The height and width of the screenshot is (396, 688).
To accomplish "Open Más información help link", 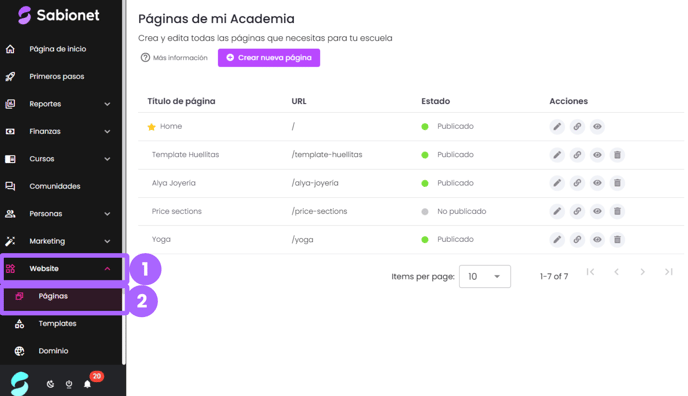I will tap(174, 58).
